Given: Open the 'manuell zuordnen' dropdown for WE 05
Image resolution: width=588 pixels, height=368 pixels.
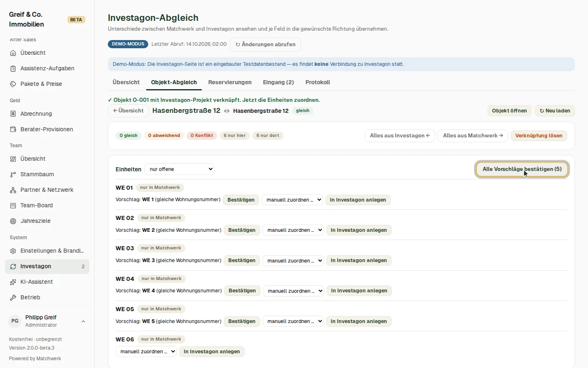Looking at the screenshot, I should coord(293,321).
